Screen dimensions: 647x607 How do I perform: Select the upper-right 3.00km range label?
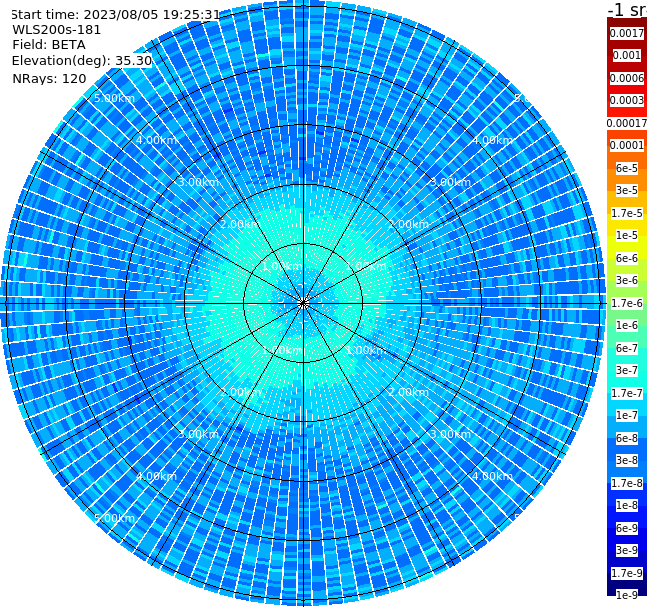point(450,182)
